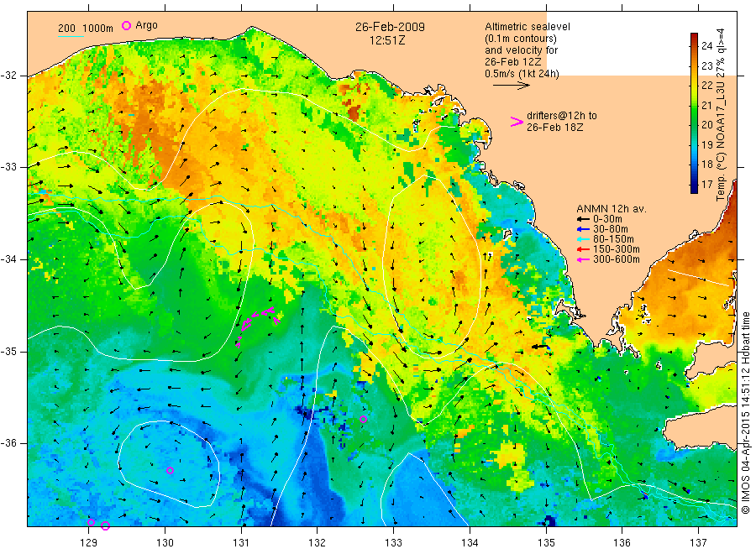Image resolution: width=756 pixels, height=554 pixels.
Task: Click the magenta drifters chevron legend symbol
Action: [517, 122]
